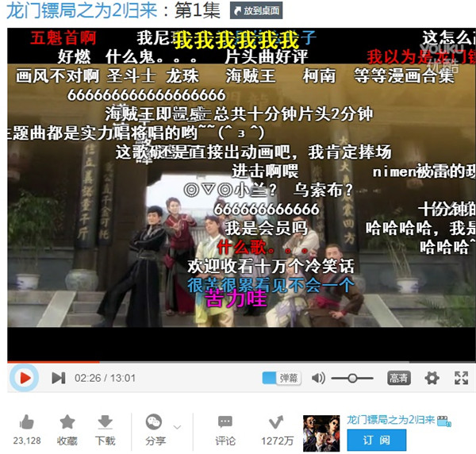The width and height of the screenshot is (476, 454).
Task: Skip to the next episode
Action: click(58, 379)
